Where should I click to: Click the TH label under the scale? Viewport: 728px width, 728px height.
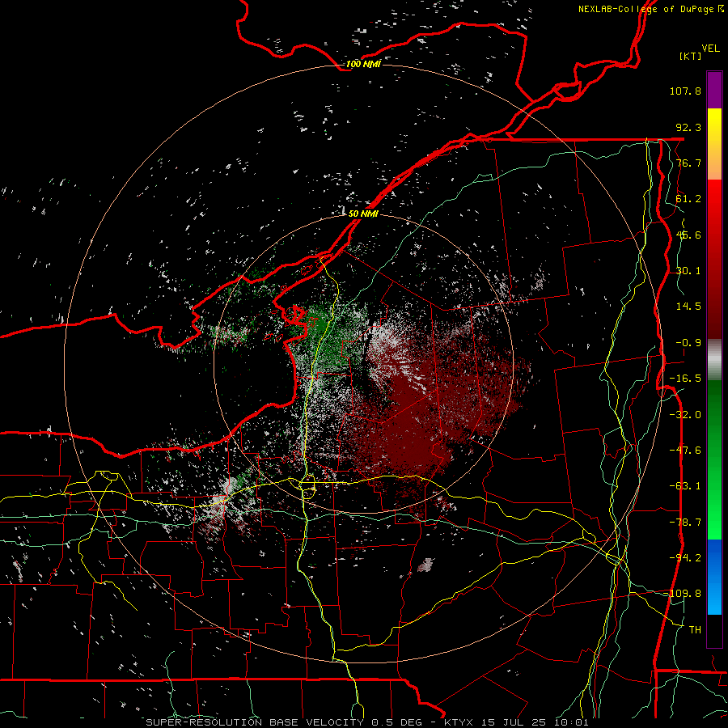click(695, 630)
